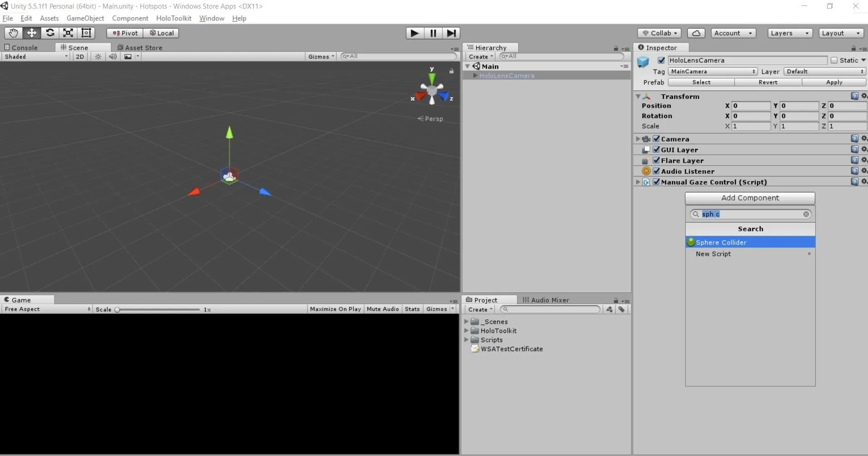Open scene effects image icon
The height and width of the screenshot is (456, 868).
point(128,57)
